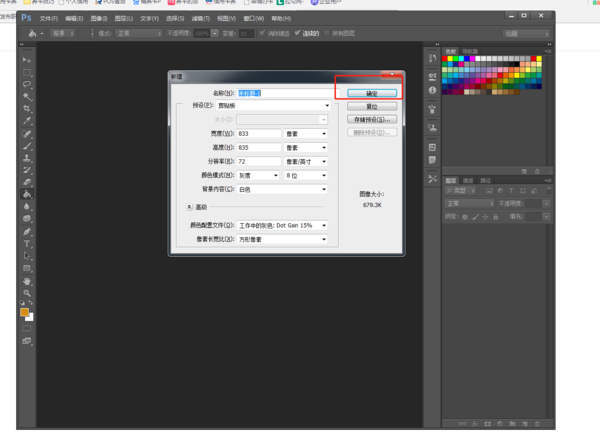
Task: Open the 编辑(E) menu
Action: tap(74, 18)
